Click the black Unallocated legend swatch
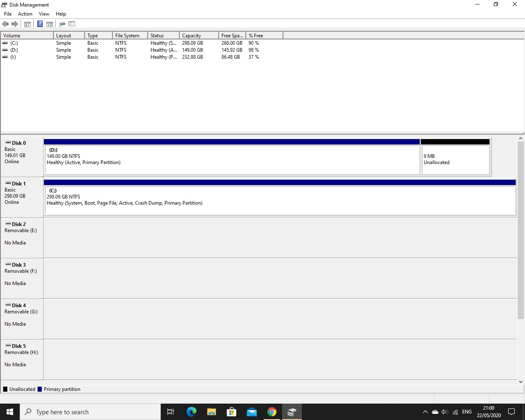 pos(5,389)
